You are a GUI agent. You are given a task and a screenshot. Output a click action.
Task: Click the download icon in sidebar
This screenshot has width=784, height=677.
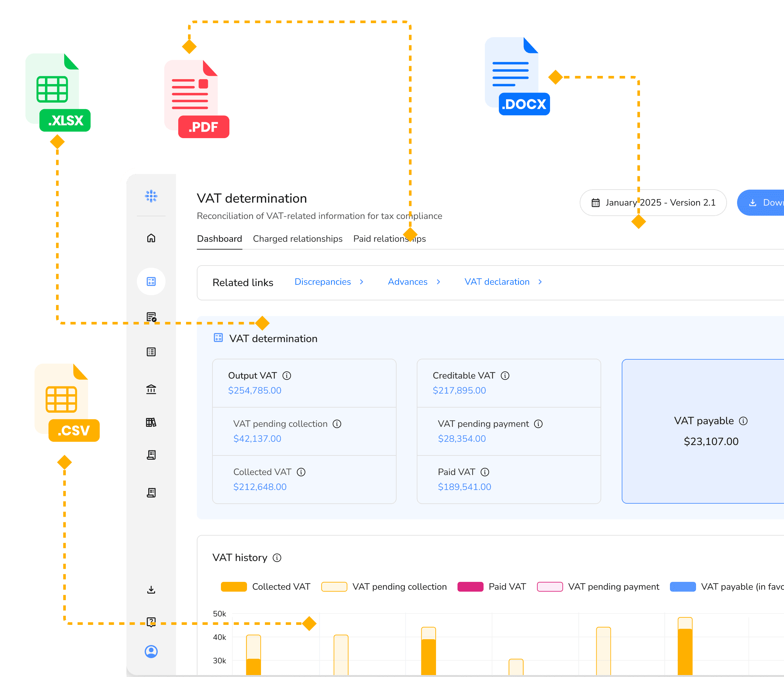[x=151, y=589]
